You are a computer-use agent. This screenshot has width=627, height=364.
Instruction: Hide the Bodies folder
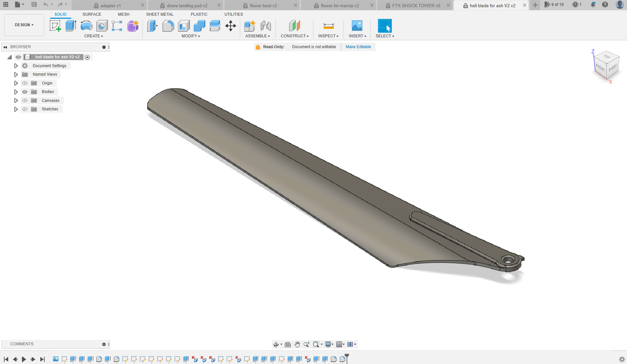25,92
